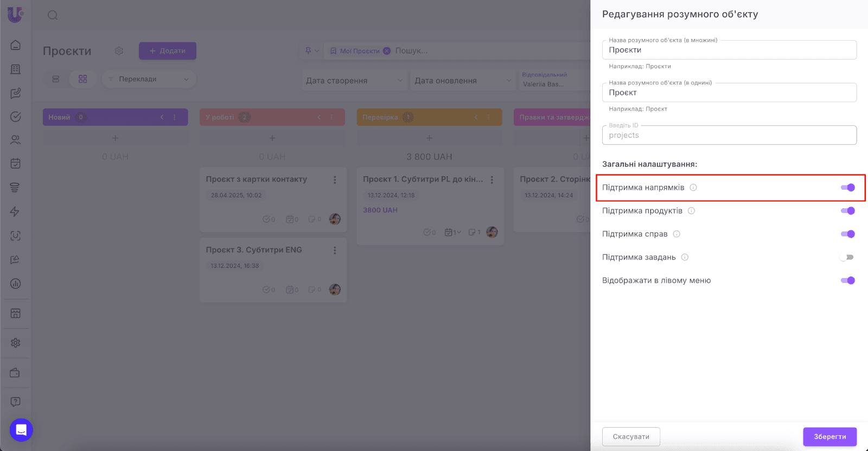Click Зберегти button

tap(829, 436)
